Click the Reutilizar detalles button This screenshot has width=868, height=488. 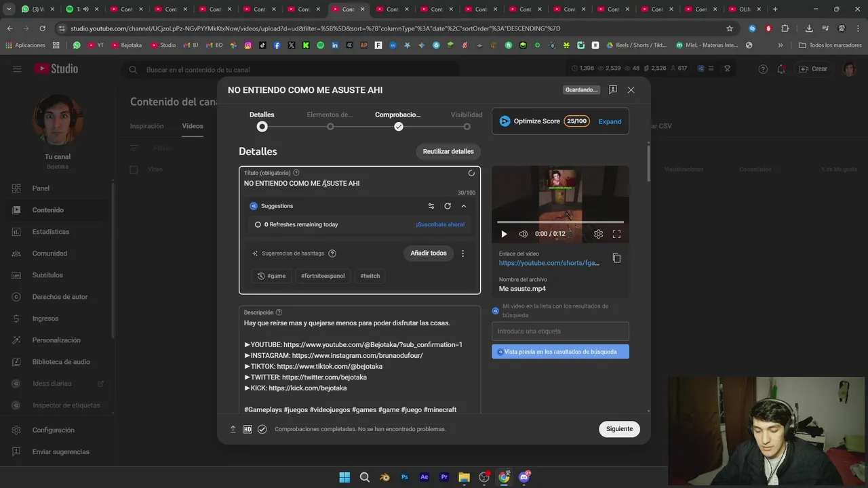[448, 151]
